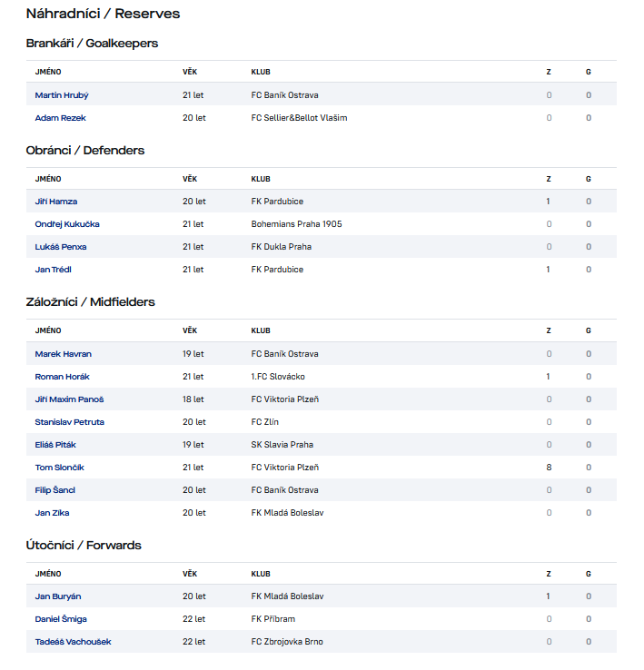Click JMÉNO column header in Forwards table
This screenshot has width=644, height=670.
pos(48,574)
